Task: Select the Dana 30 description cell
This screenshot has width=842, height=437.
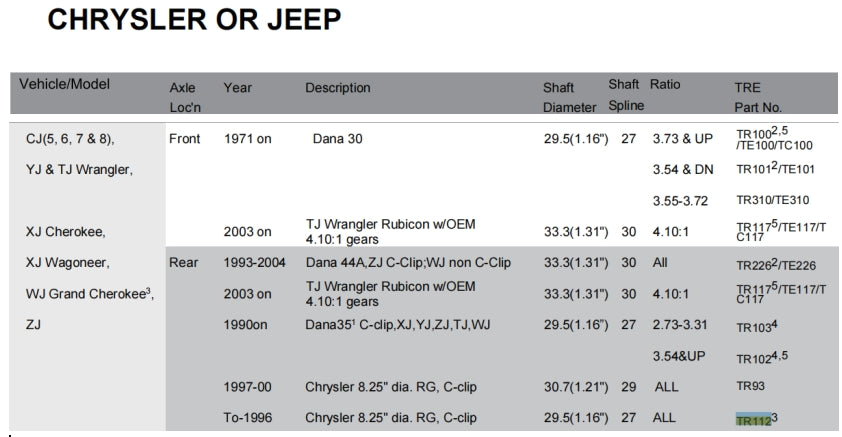Action: pos(337,139)
